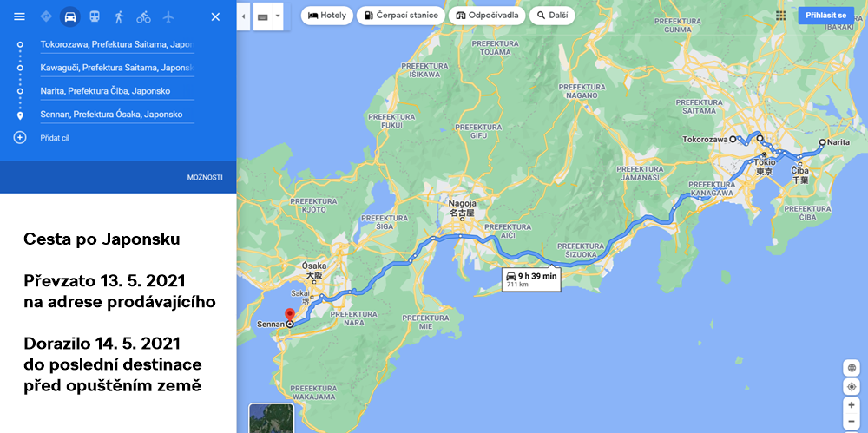This screenshot has height=433, width=868.
Task: Add another destination with plus icon
Action: pos(20,138)
